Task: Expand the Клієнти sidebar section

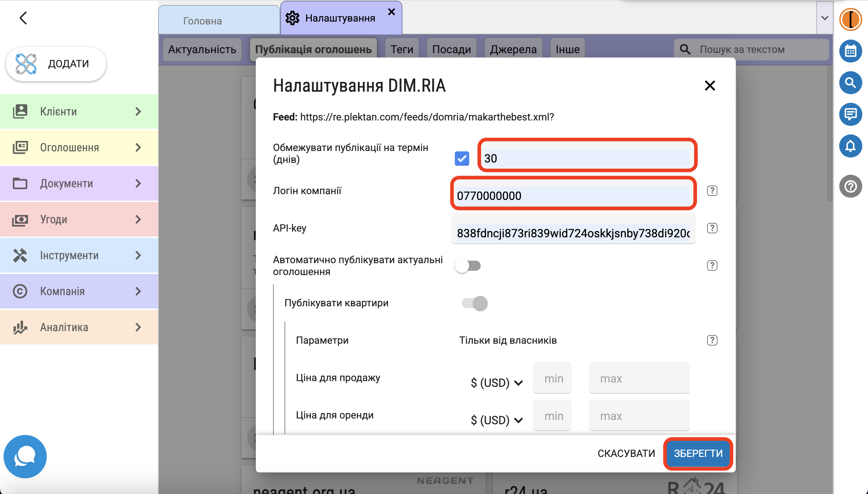Action: 79,111
